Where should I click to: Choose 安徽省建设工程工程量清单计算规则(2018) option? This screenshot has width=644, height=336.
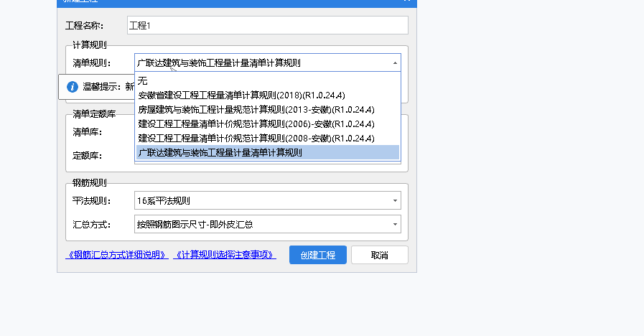(x=267, y=95)
